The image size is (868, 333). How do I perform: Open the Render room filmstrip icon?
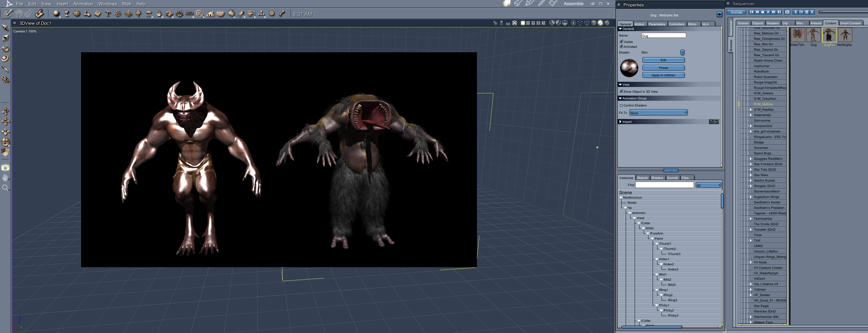click(x=553, y=4)
